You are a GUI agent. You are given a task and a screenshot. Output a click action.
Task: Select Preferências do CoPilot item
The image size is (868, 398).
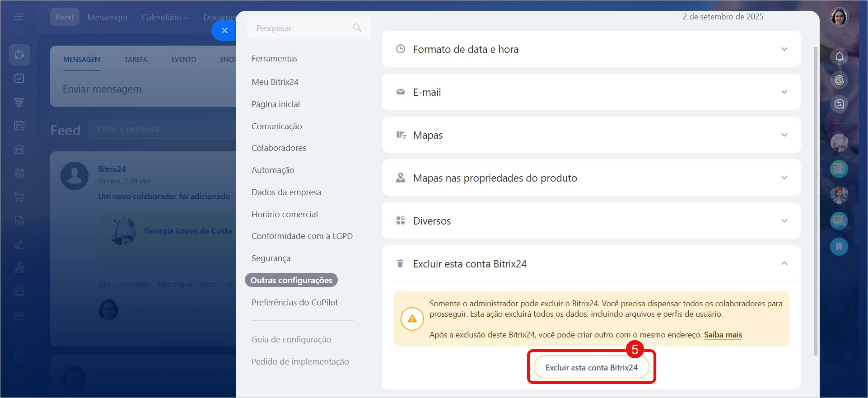295,302
